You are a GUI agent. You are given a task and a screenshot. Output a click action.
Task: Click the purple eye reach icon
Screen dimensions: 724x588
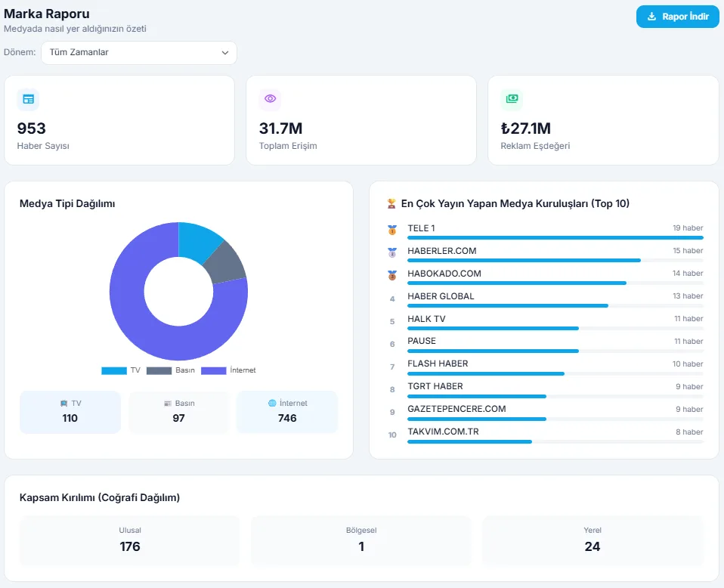[x=270, y=99]
